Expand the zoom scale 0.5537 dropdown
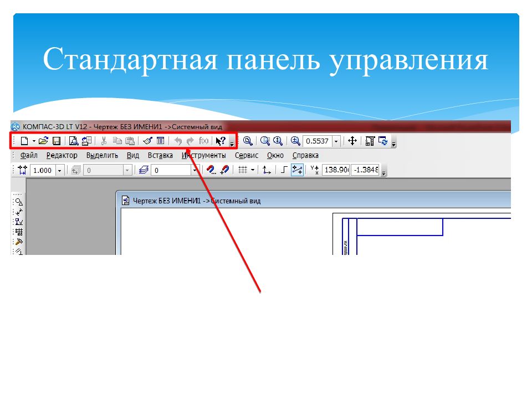 [336, 141]
